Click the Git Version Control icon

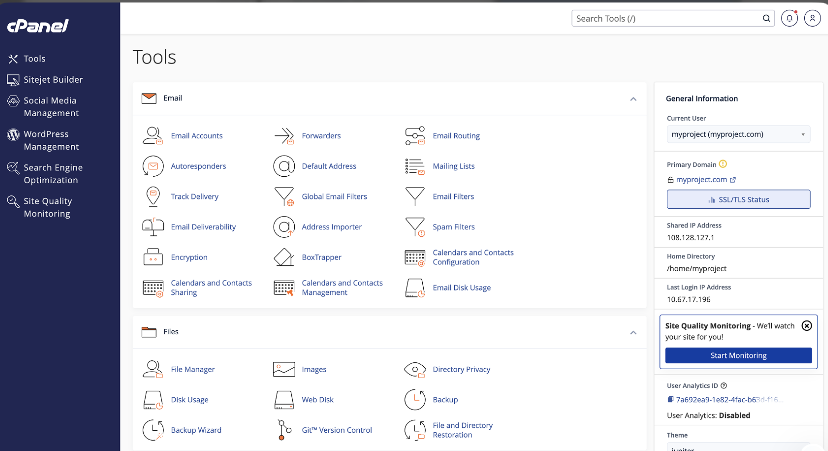pos(283,430)
